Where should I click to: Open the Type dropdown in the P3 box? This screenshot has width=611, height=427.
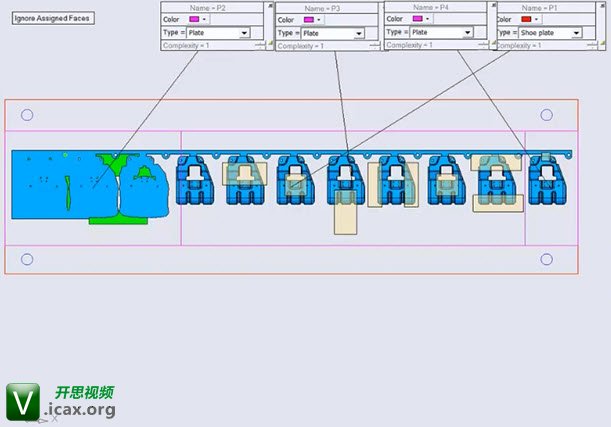coord(333,34)
